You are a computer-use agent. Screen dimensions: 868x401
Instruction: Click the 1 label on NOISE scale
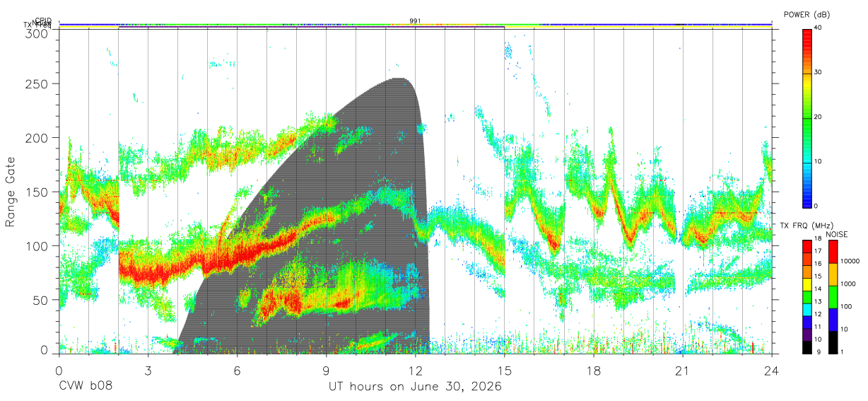coord(841,351)
